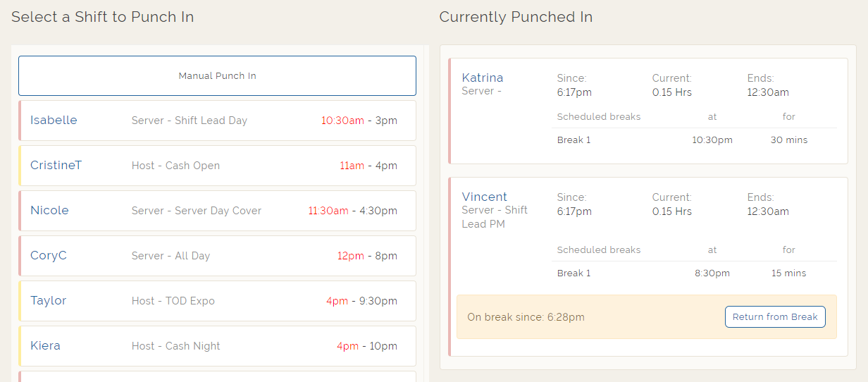This screenshot has width=868, height=382.
Task: Open Katrina's punched-in name link
Action: (x=483, y=78)
